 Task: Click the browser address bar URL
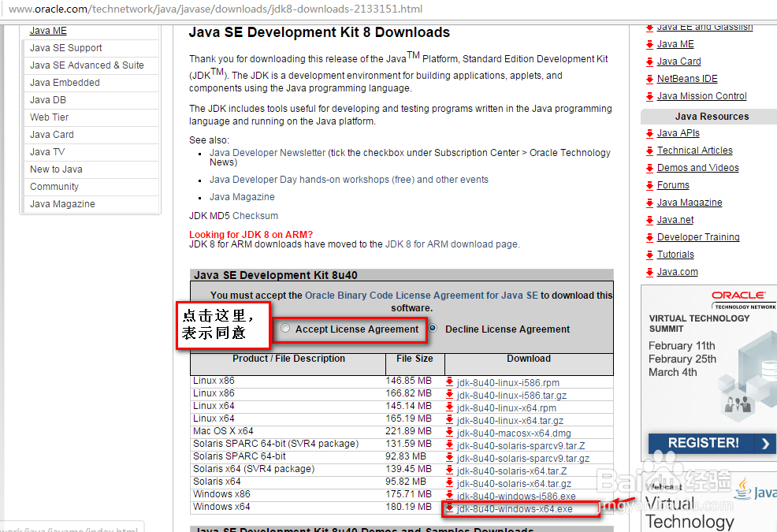(x=216, y=9)
